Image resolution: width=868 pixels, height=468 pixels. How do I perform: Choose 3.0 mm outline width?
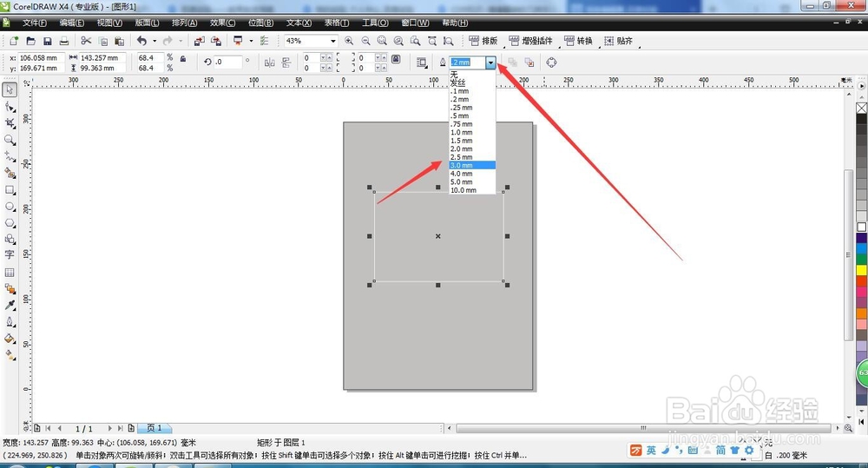pos(472,165)
